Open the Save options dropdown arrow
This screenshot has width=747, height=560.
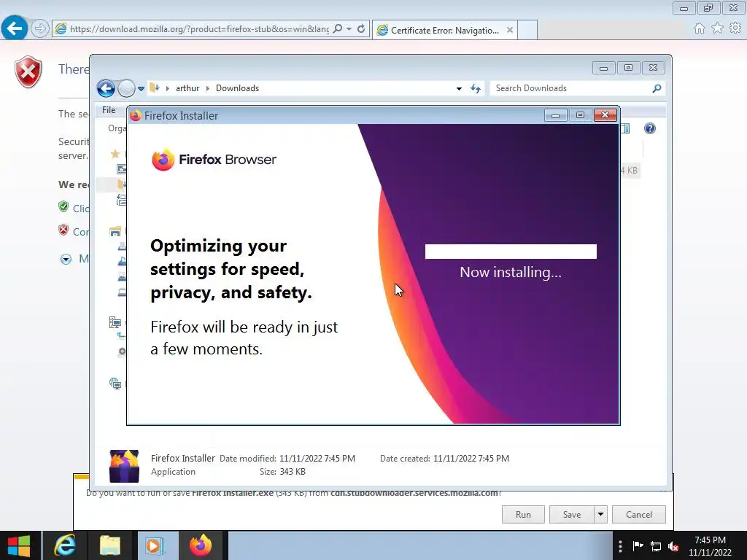(x=601, y=514)
